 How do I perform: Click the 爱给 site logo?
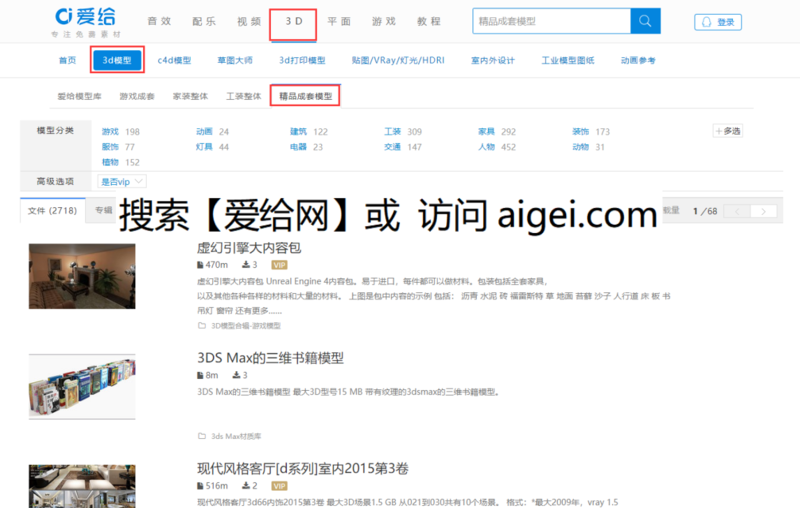[86, 22]
